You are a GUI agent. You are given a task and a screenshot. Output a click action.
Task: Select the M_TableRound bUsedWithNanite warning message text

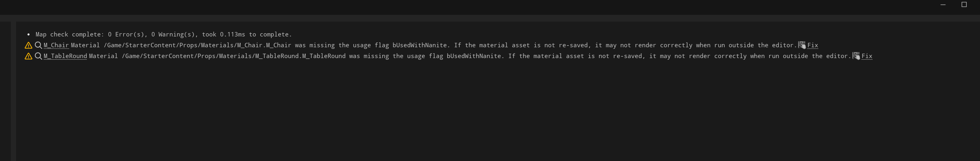pyautogui.click(x=470, y=56)
